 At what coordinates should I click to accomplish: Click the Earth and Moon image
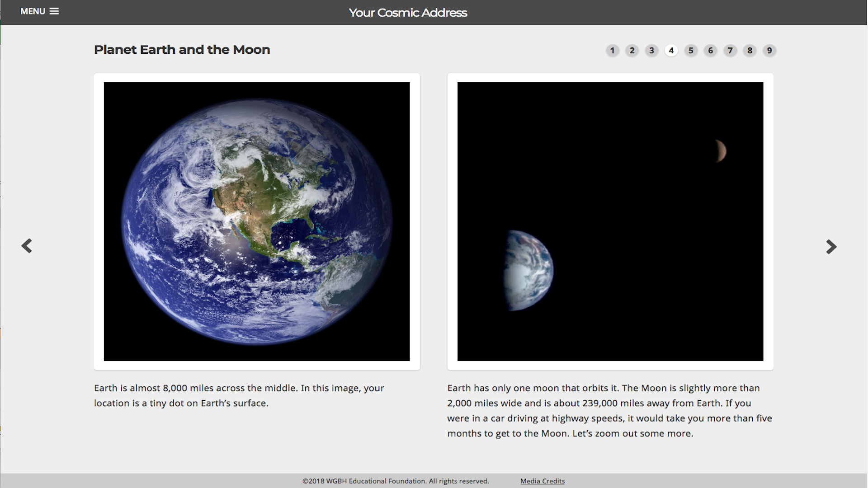pos(610,222)
